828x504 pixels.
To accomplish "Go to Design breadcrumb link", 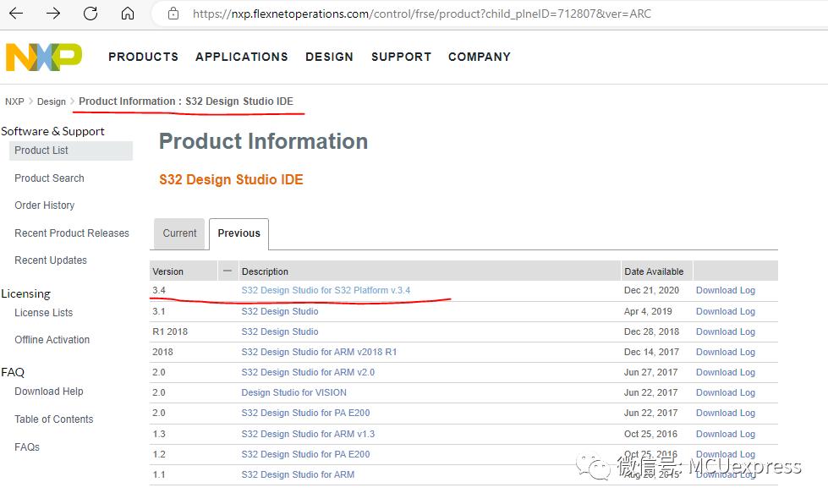I will tap(52, 101).
